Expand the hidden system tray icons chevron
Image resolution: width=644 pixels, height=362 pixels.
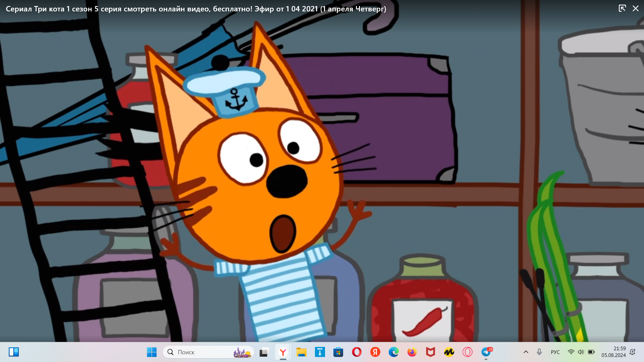(x=526, y=352)
